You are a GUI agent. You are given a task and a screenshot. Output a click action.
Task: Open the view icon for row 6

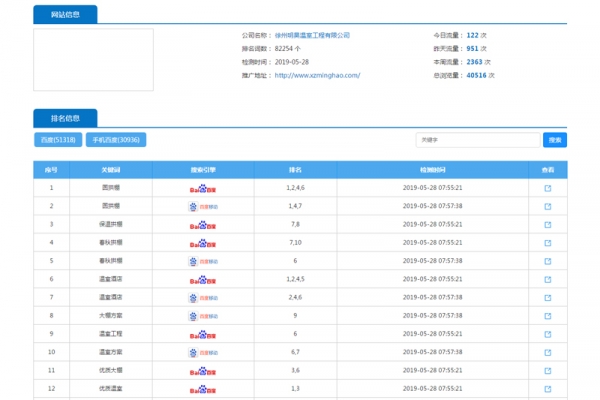pyautogui.click(x=548, y=279)
